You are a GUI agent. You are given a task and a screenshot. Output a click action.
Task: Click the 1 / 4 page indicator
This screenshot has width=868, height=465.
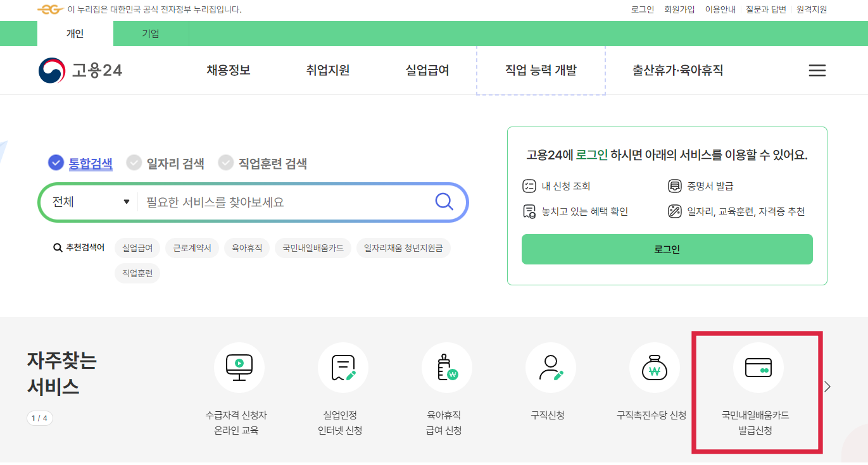(39, 418)
